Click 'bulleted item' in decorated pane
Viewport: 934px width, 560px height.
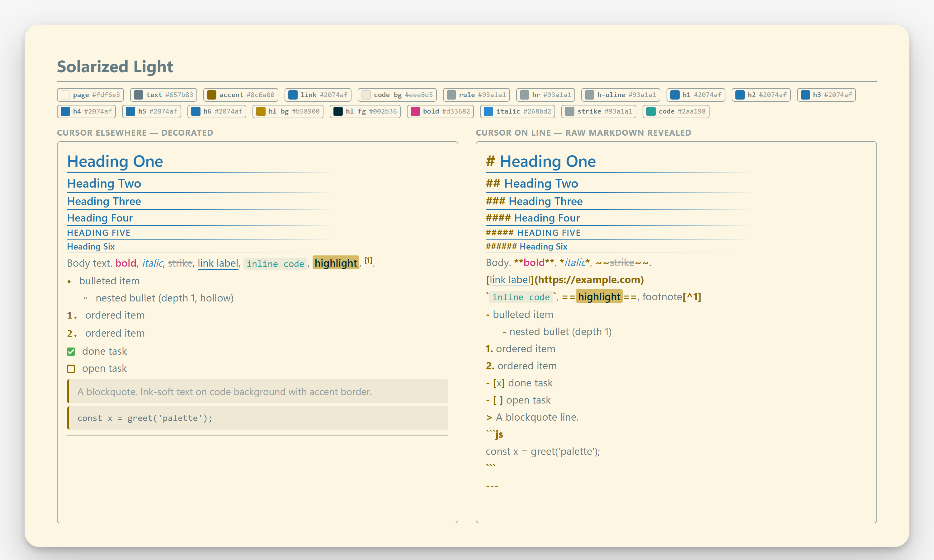pyautogui.click(x=110, y=281)
